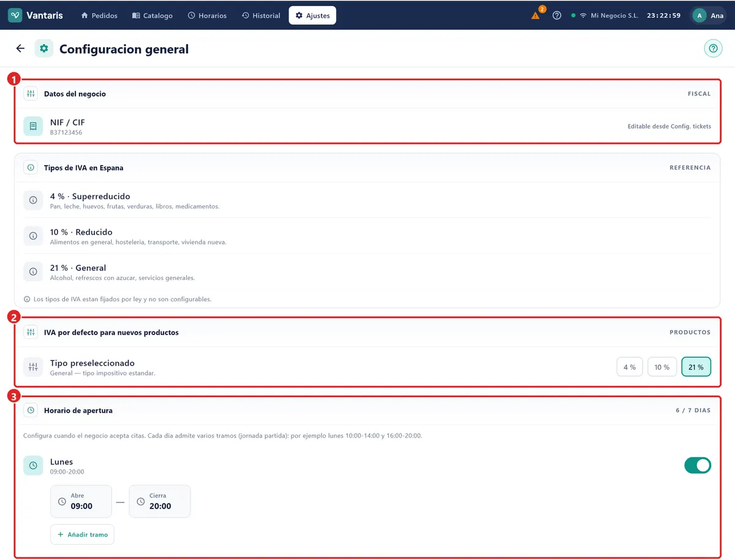Click the NIF value B37123456

click(x=66, y=132)
